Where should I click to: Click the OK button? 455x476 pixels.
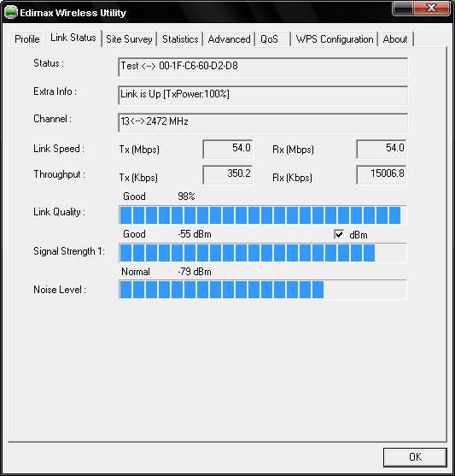point(415,457)
